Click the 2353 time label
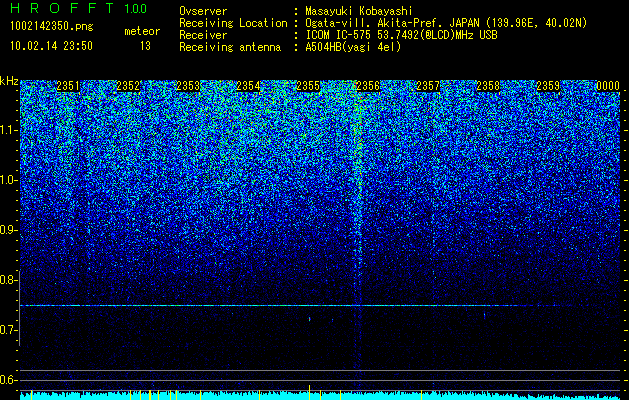This screenshot has width=629, height=400. click(188, 86)
